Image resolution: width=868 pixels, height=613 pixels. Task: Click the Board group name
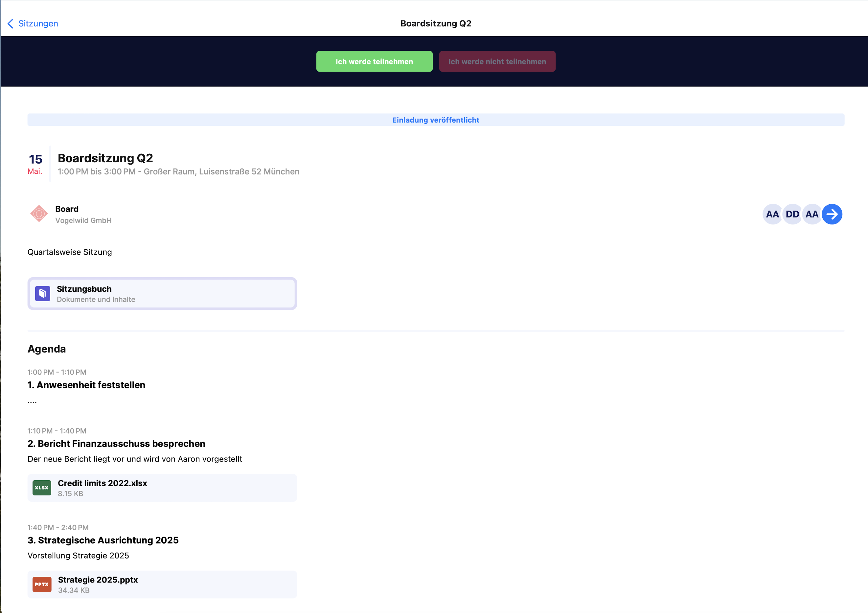(67, 209)
